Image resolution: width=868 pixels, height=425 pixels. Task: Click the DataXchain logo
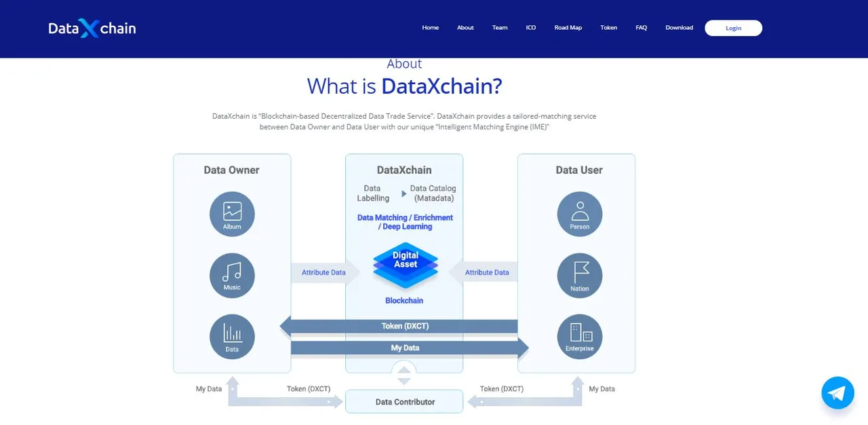click(92, 28)
